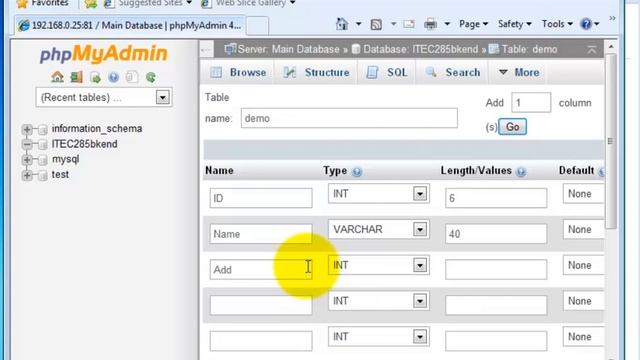The image size is (640, 360).
Task: Click the Length/Values help icon
Action: (x=521, y=172)
